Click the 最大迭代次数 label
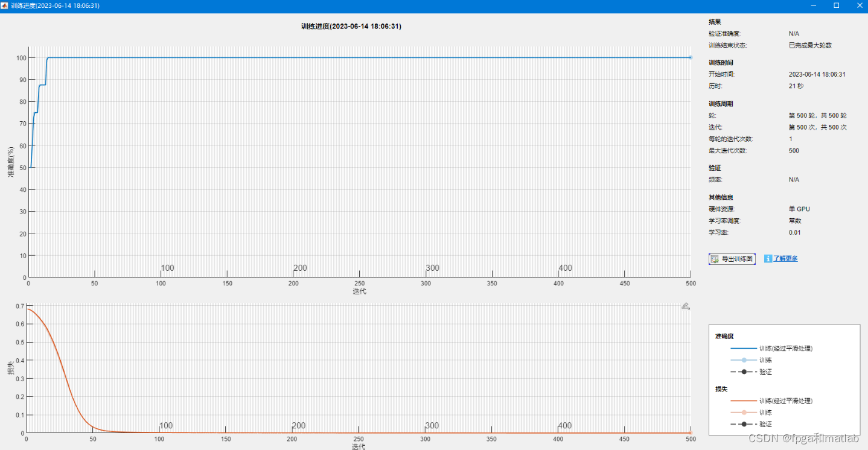This screenshot has height=450, width=868. tap(727, 151)
